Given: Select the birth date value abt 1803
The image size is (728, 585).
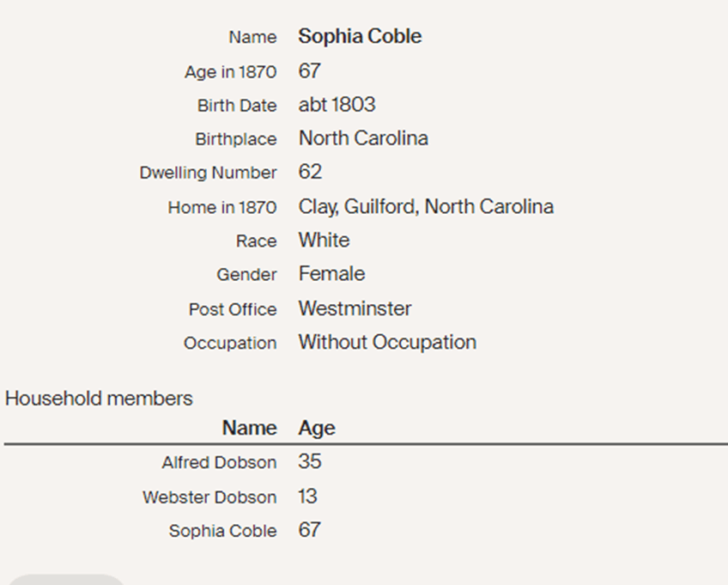Looking at the screenshot, I should point(337,105).
